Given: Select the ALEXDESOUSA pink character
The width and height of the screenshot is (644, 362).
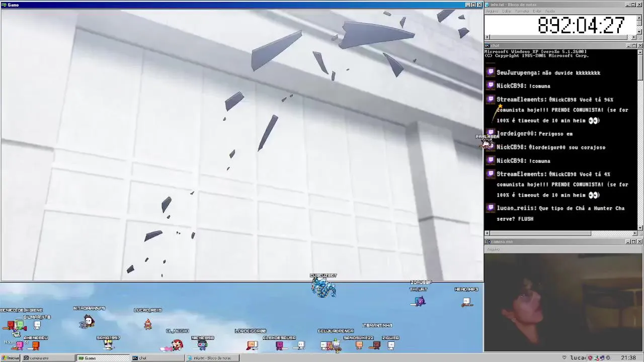Looking at the screenshot, I should pyautogui.click(x=280, y=345).
